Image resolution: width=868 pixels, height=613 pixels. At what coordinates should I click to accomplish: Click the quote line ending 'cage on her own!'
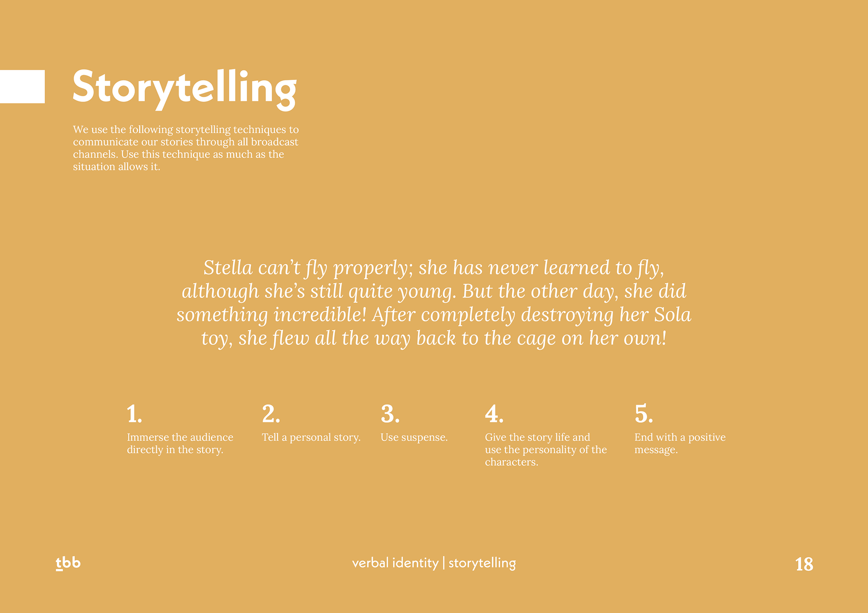pos(434,338)
